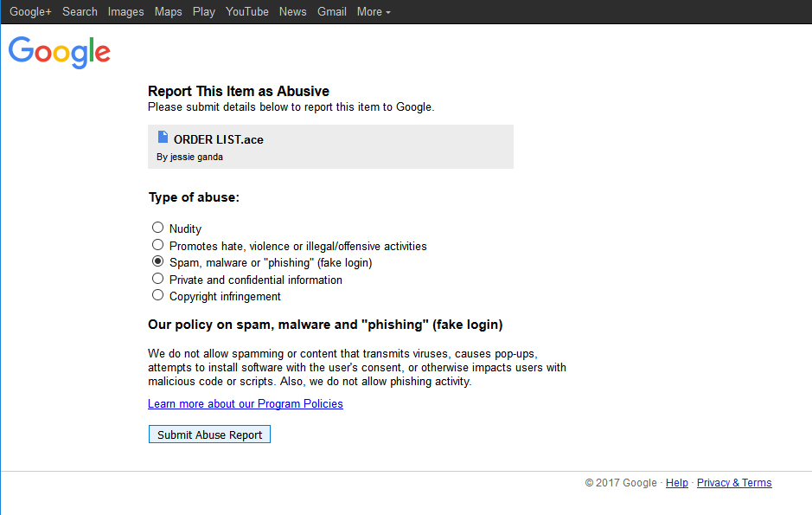Go to Search in top bar

tap(80, 12)
